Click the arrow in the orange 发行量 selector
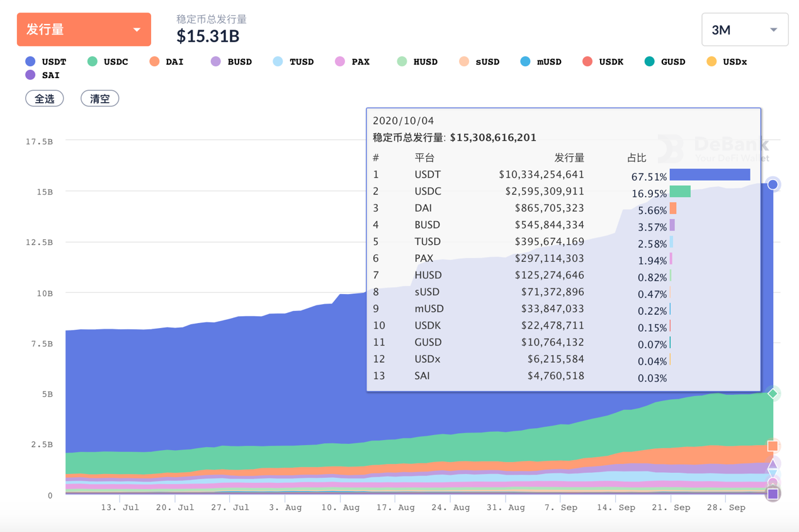The height and width of the screenshot is (532, 799). pyautogui.click(x=137, y=30)
